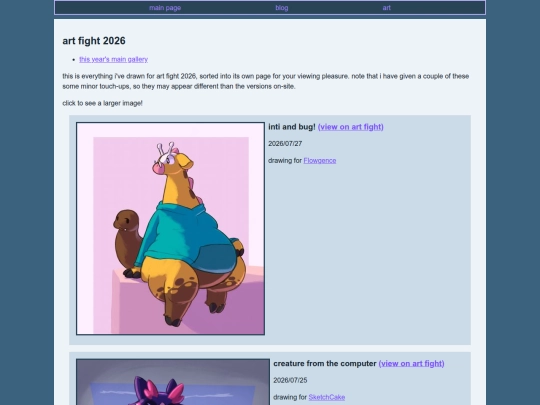Open the art nav link

tap(386, 8)
